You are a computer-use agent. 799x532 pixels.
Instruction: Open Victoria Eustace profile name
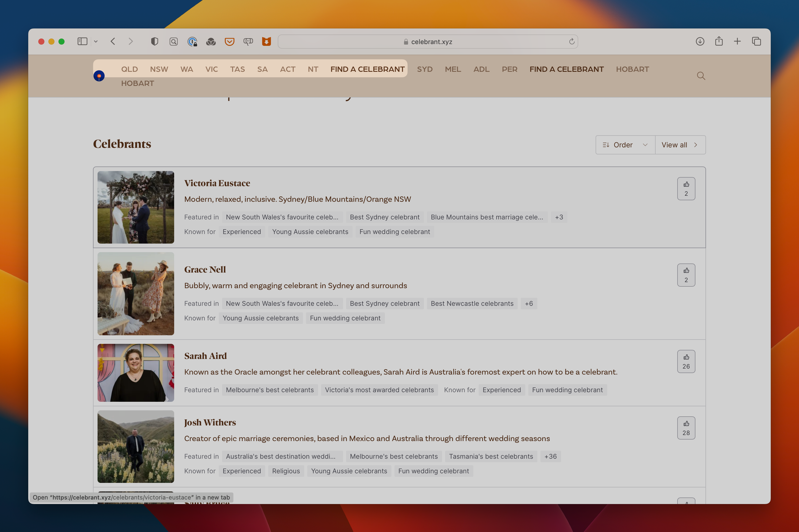[217, 183]
